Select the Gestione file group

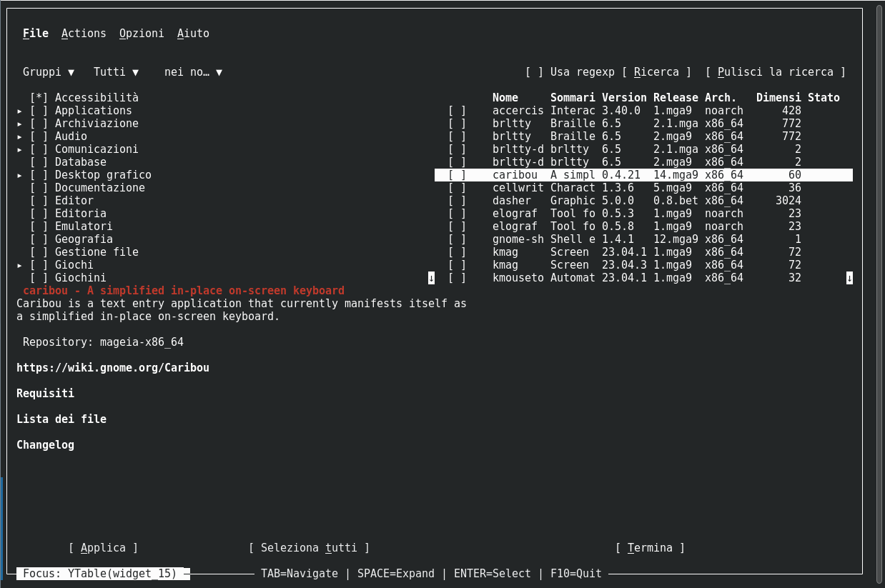97,252
